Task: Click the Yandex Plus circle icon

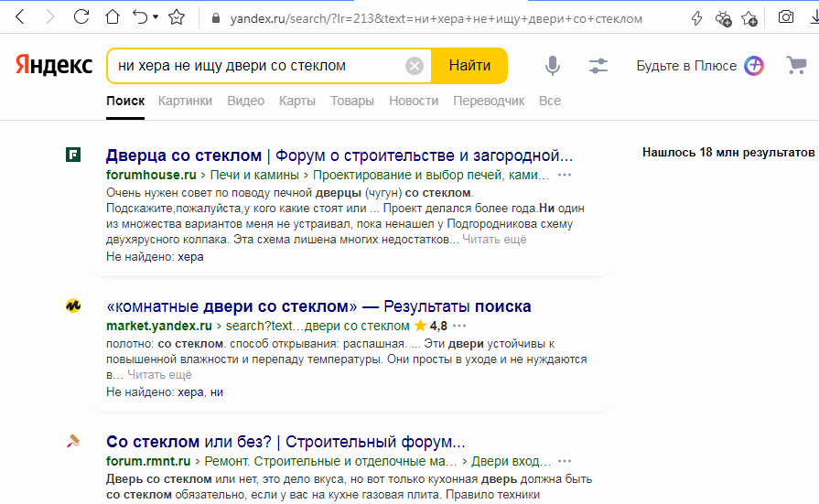Action: 754,66
